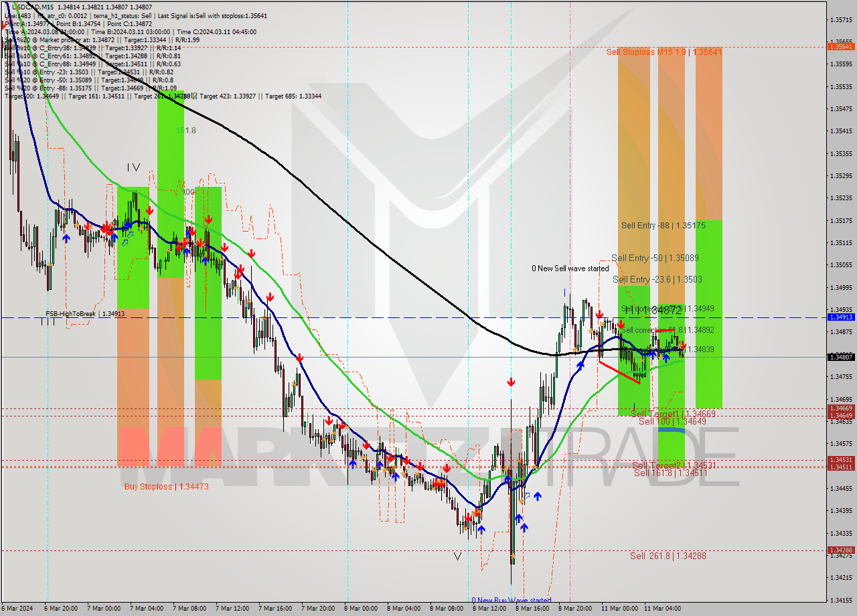The height and width of the screenshot is (616, 857).
Task: Click the 1.34155 value on price scale
Action: pyautogui.click(x=841, y=599)
